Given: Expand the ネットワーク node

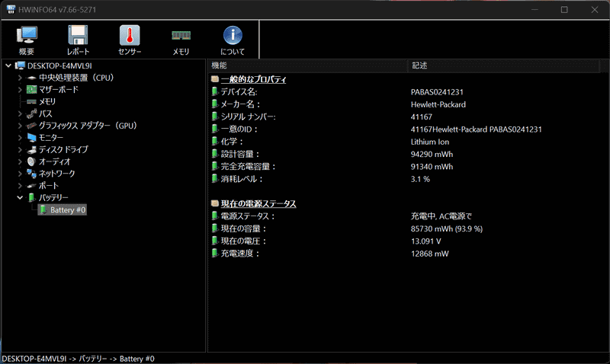Looking at the screenshot, I should click(20, 174).
